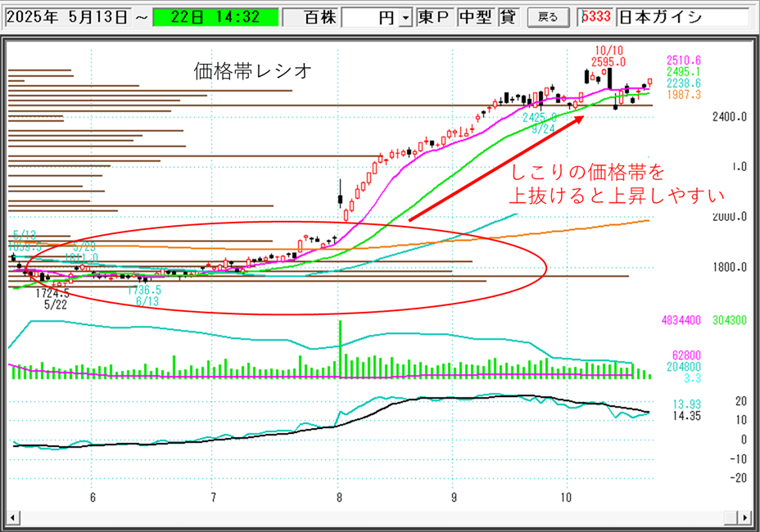Open the 円 currency dropdown arrow
This screenshot has width=760, height=532.
click(x=405, y=18)
